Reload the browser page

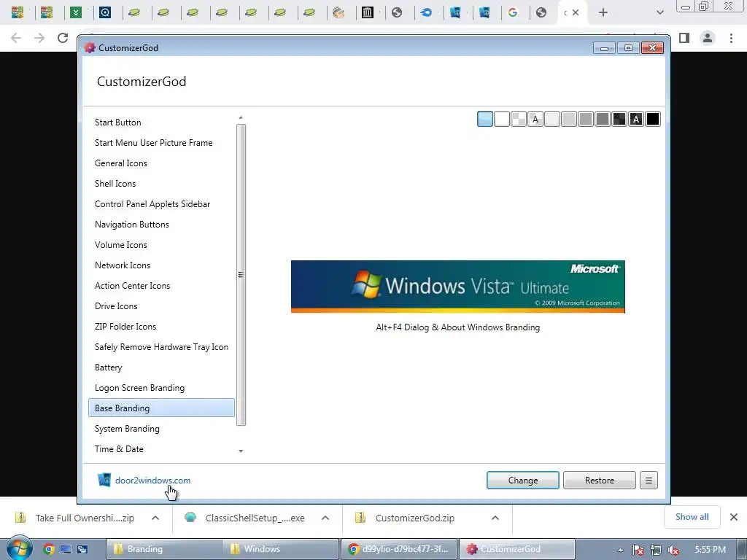pos(63,38)
